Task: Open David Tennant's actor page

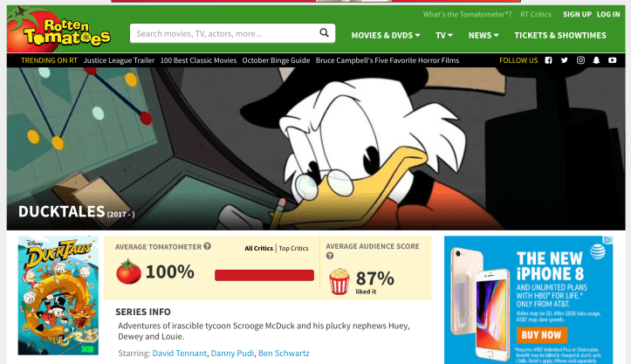Action: coord(180,354)
